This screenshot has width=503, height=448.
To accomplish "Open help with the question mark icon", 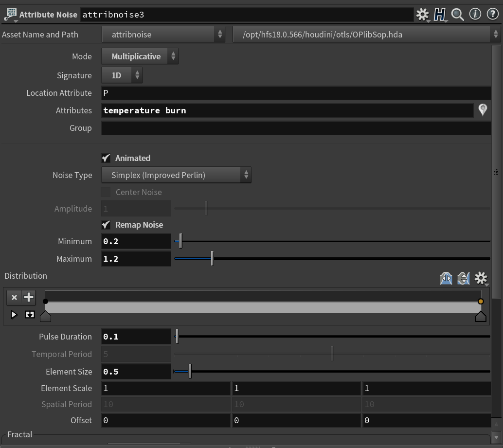I will pyautogui.click(x=492, y=14).
